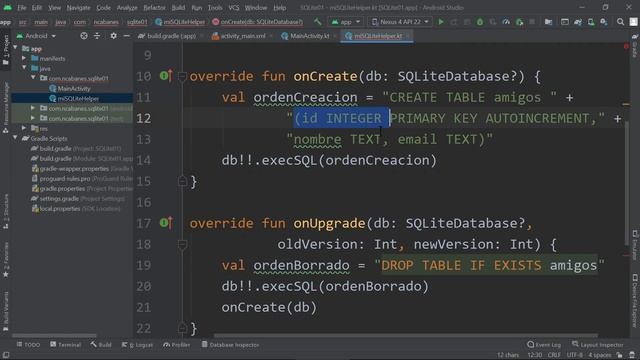The height and width of the screenshot is (360, 640).
Task: Open the Database Inspector tool window
Action: tap(231, 345)
